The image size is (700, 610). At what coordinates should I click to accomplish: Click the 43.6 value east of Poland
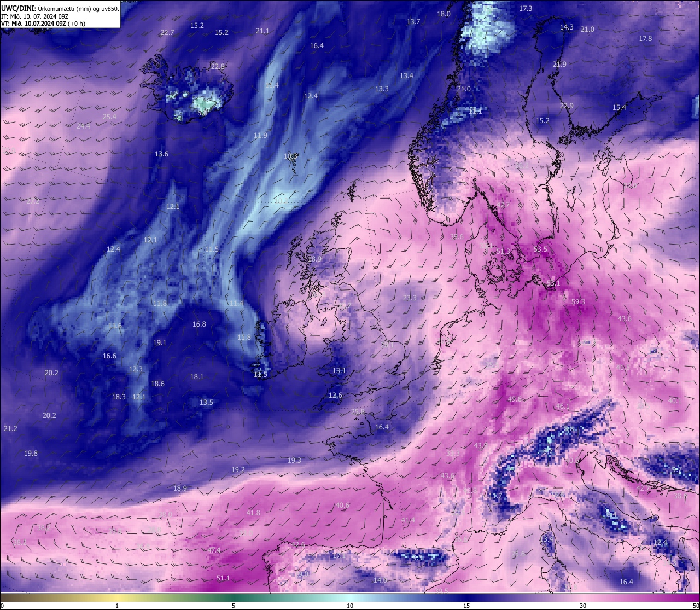click(625, 319)
